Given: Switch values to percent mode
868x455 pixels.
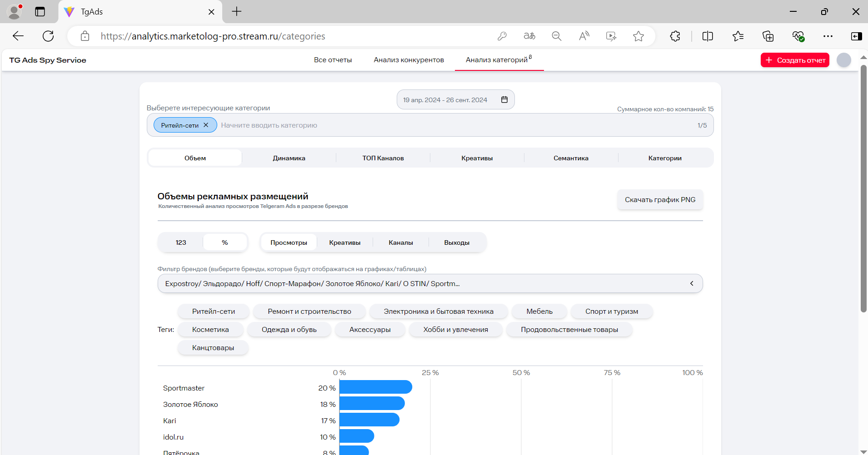Looking at the screenshot, I should click(x=225, y=242).
